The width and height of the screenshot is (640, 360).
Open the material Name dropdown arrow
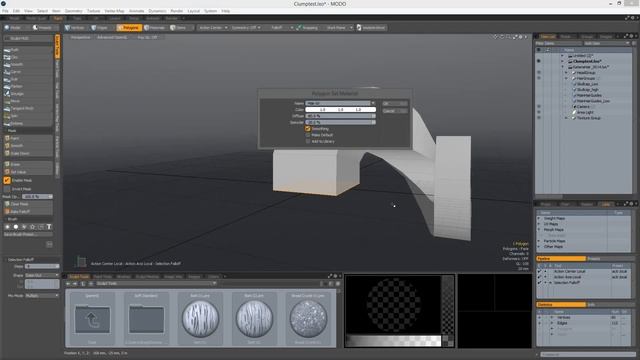point(373,103)
